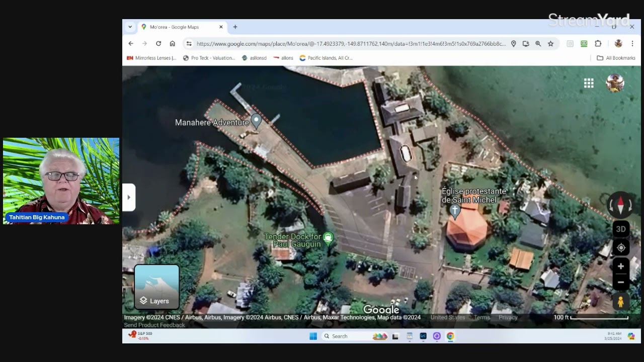Open the Mirrorless Lenses bookmark
The image size is (644, 362).
[151, 58]
